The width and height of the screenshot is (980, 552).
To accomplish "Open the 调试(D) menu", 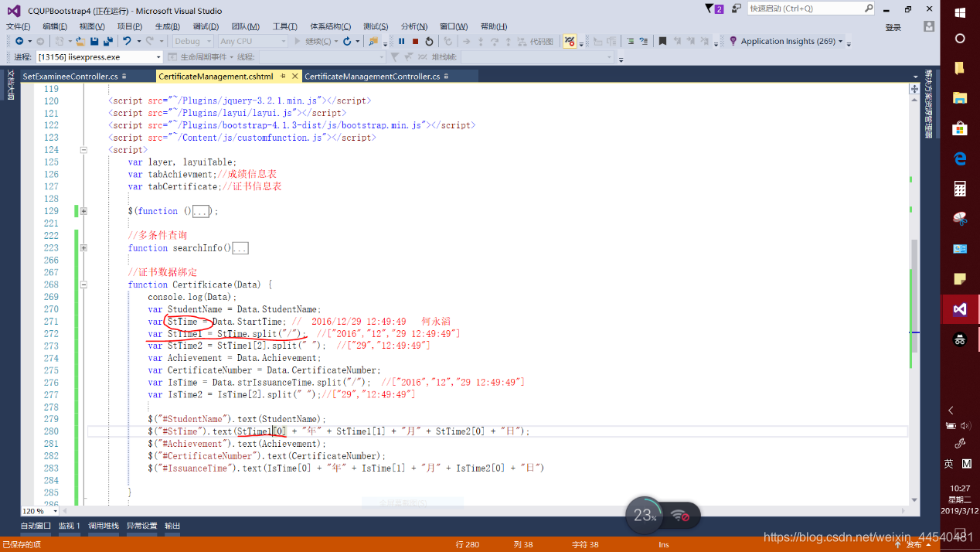I will point(206,26).
